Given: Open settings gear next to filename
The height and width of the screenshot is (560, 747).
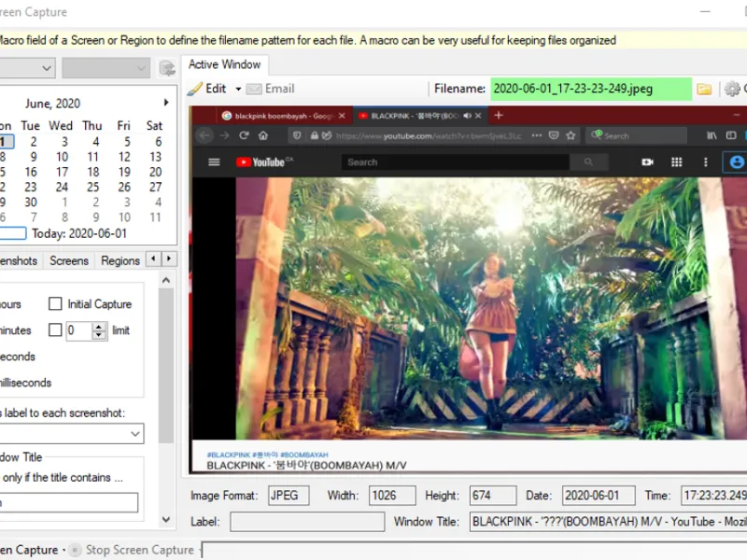Looking at the screenshot, I should click(x=732, y=89).
